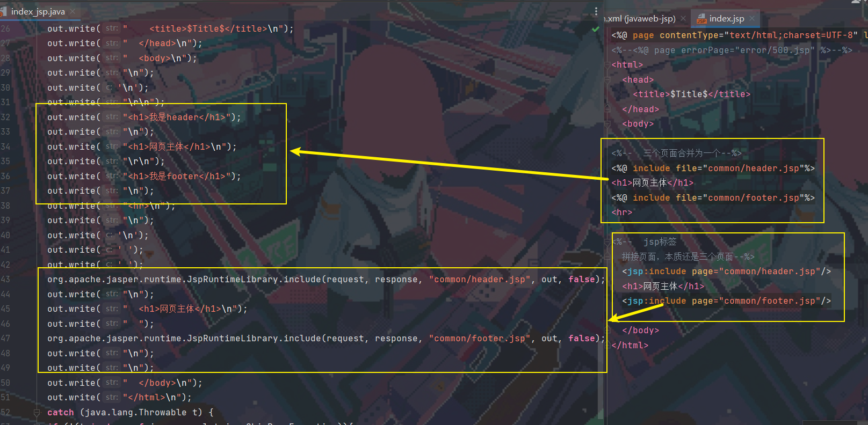Place cursor on '<h1>我是footer</h1>' write line
This screenshot has height=425, width=868.
tap(144, 176)
